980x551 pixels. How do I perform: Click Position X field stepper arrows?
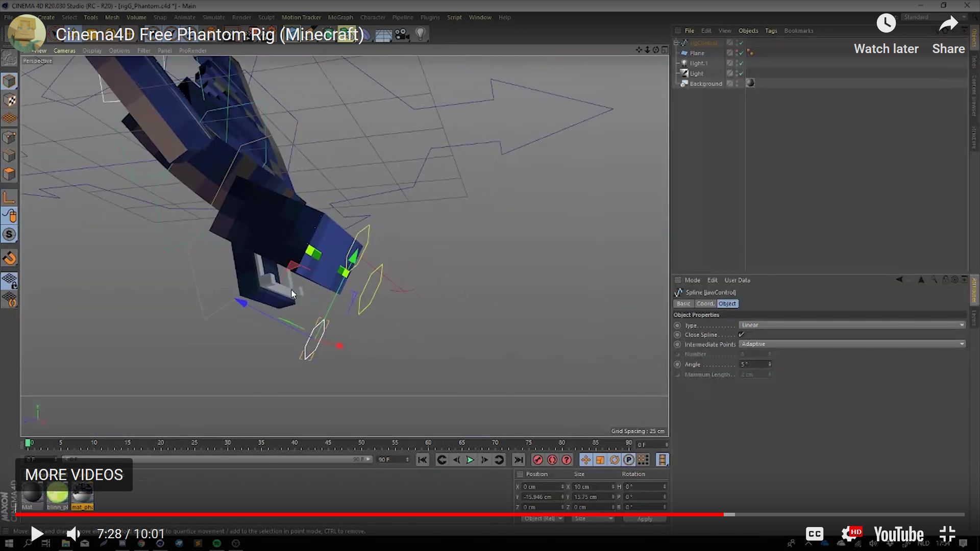pos(562,487)
